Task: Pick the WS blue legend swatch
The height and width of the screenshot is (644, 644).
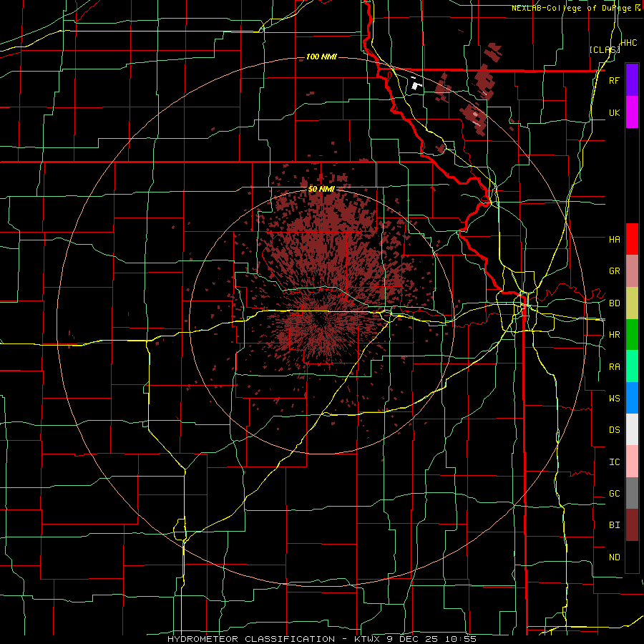Action: [x=632, y=398]
